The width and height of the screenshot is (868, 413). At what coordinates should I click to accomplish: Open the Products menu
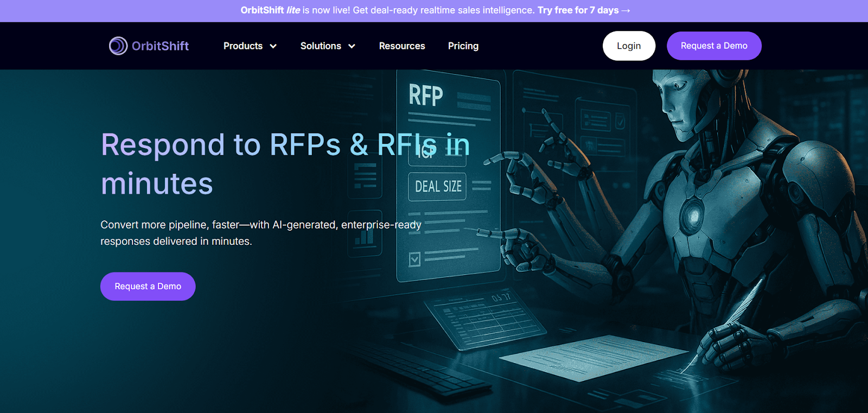click(243, 46)
